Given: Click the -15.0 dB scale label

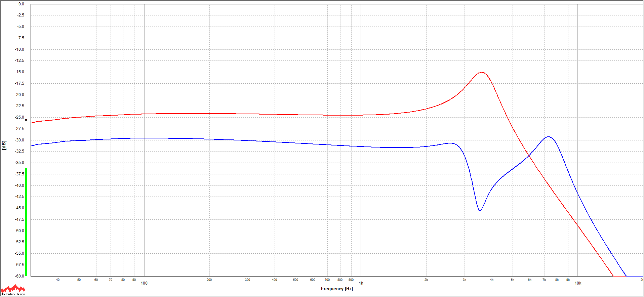Looking at the screenshot, I should [x=20, y=72].
